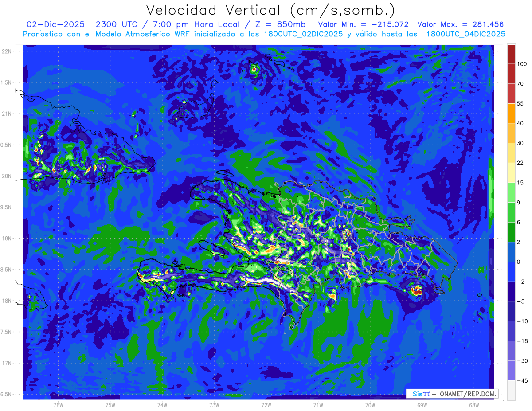The height and width of the screenshot is (411, 532).
Task: Click the colorbar value "-10"
Action: click(x=522, y=321)
